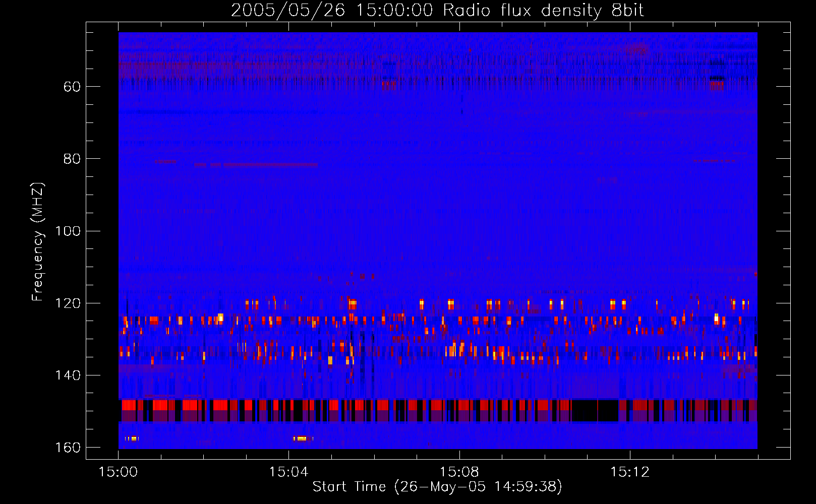Screen dimensions: 816x504
Task: Click the plot title "2005/05/26 15:00:00 Radio flux density 8bit"
Action: (437, 11)
